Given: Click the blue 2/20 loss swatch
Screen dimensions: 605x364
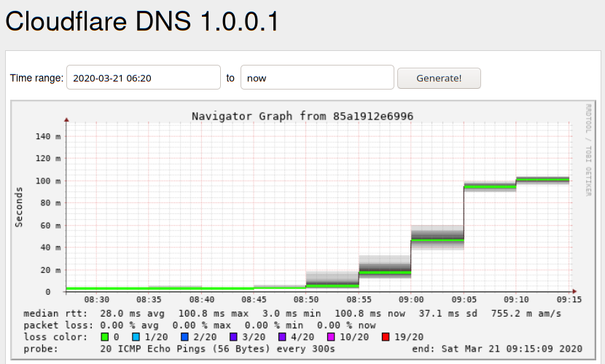Looking at the screenshot, I should (x=184, y=337).
